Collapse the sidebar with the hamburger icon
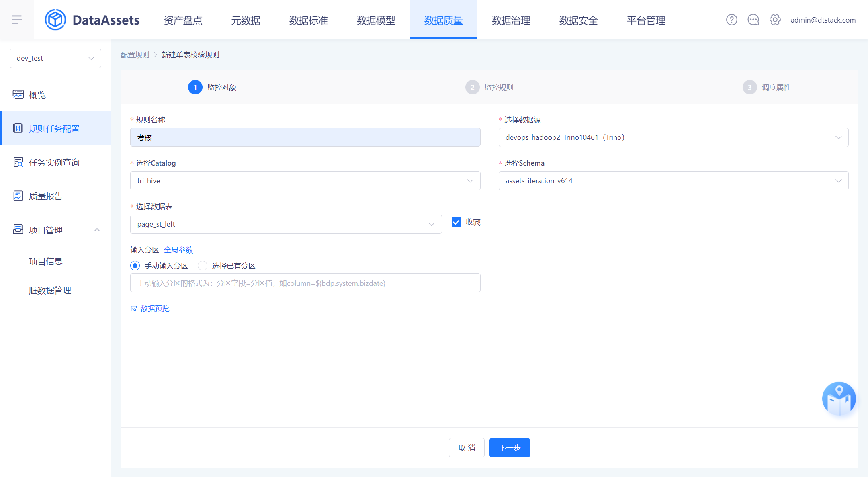 point(17,19)
